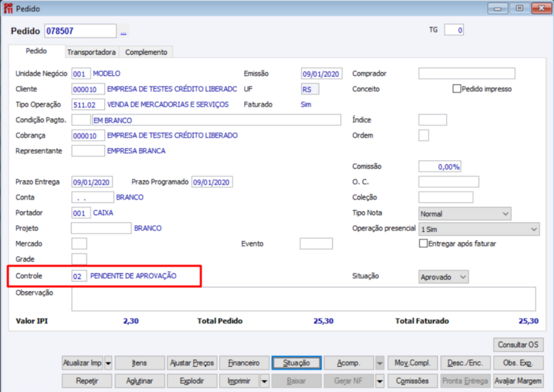Image resolution: width=554 pixels, height=392 pixels.
Task: Click the Valor IPI value 2,30
Action: 130,321
